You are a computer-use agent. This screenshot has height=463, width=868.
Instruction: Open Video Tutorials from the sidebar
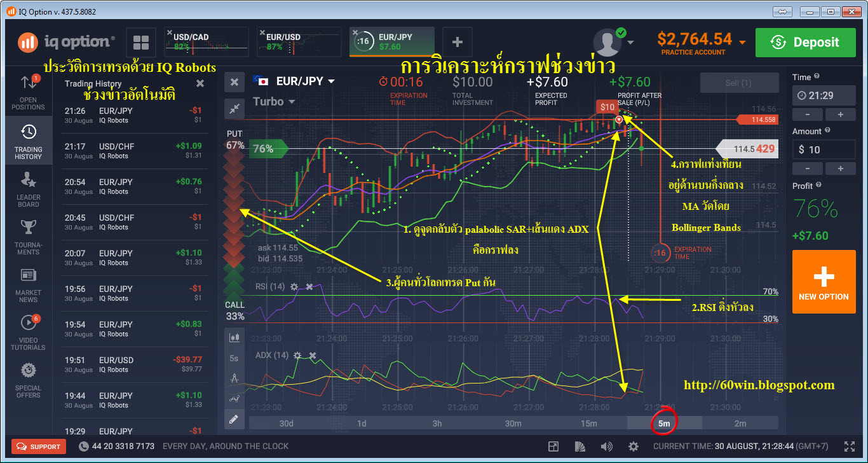click(x=28, y=333)
